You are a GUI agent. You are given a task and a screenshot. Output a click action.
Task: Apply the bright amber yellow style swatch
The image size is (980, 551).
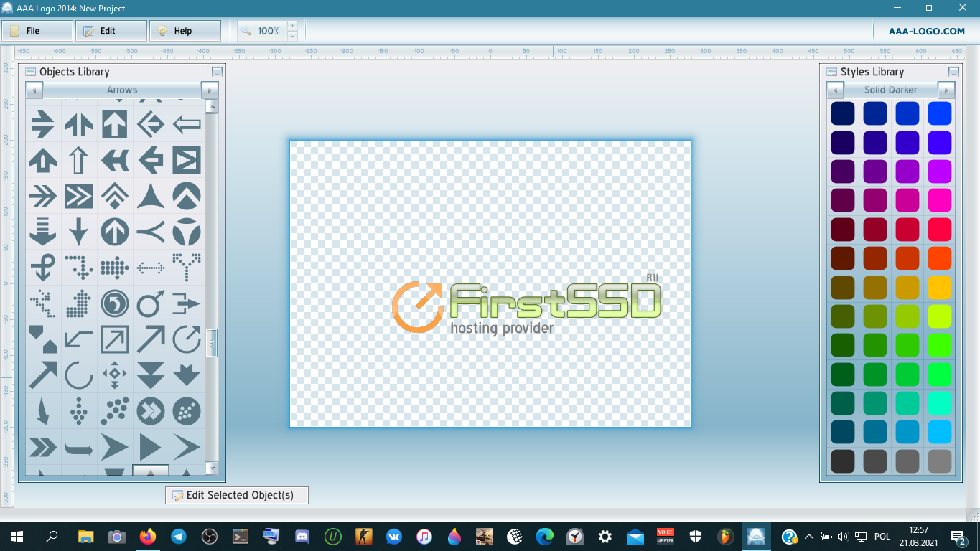pos(940,287)
